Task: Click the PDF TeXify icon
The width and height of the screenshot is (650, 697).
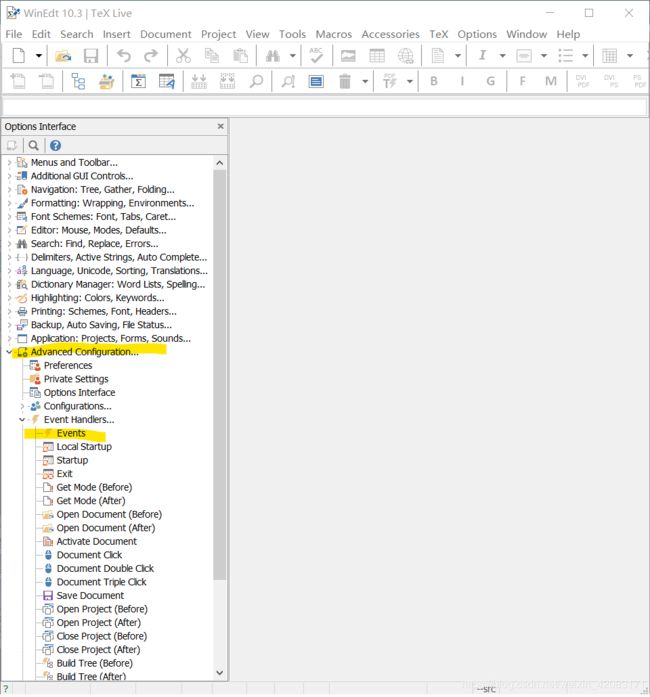Action: pos(390,81)
